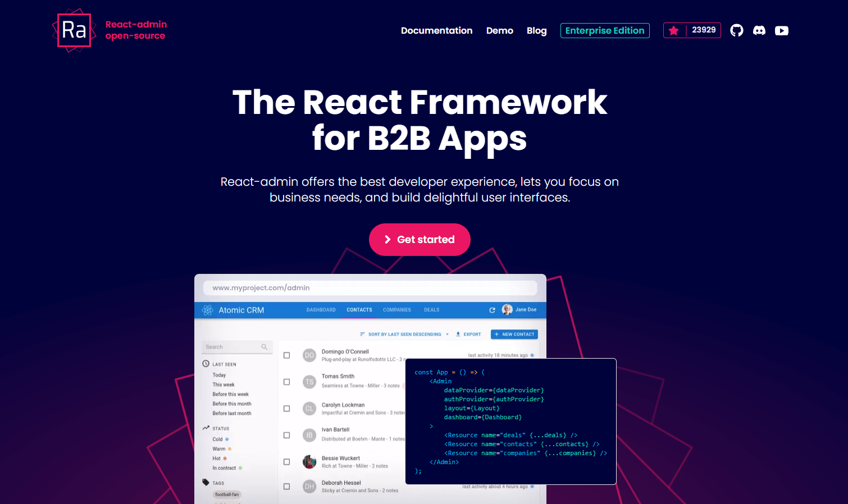Click the GitHub star count 23929
Image resolution: width=848 pixels, height=504 pixels.
[x=704, y=30]
